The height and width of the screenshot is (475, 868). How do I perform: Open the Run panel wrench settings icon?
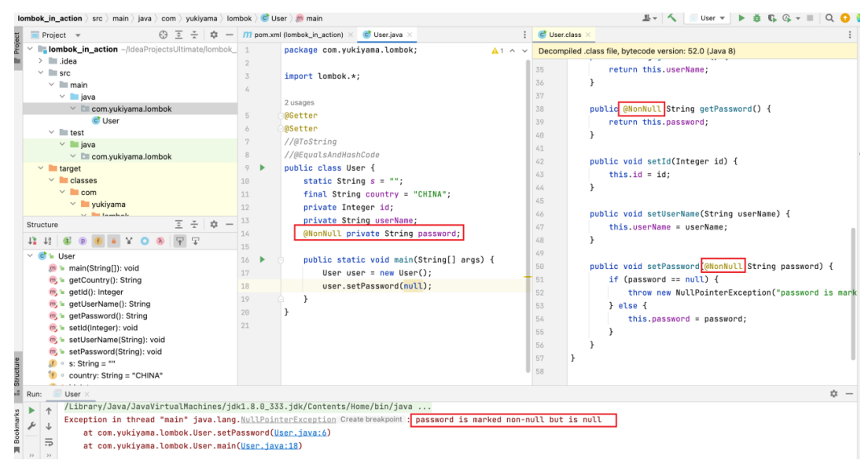pyautogui.click(x=31, y=426)
